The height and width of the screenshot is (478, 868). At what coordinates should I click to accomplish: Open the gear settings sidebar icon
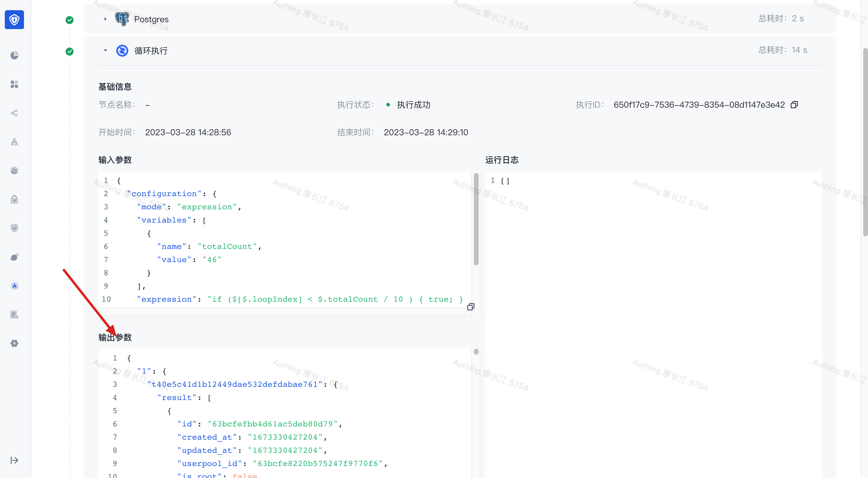pos(14,343)
